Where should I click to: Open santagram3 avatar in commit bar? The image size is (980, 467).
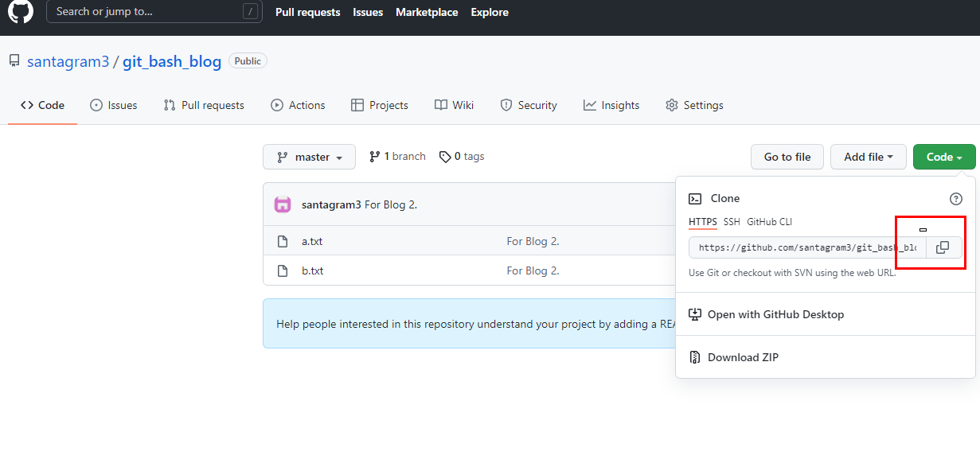[283, 204]
